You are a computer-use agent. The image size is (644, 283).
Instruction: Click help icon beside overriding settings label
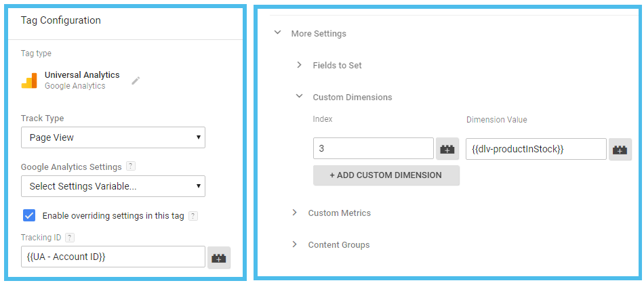click(x=193, y=216)
